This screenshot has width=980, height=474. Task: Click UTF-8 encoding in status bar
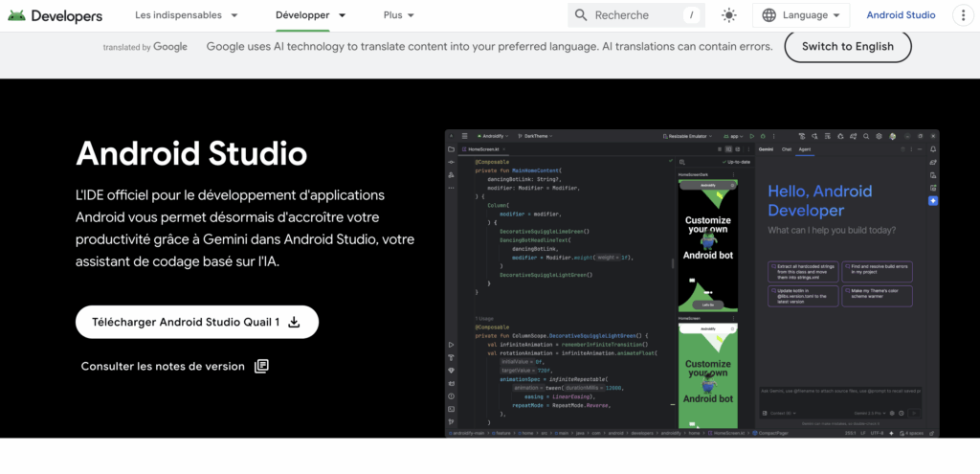877,433
